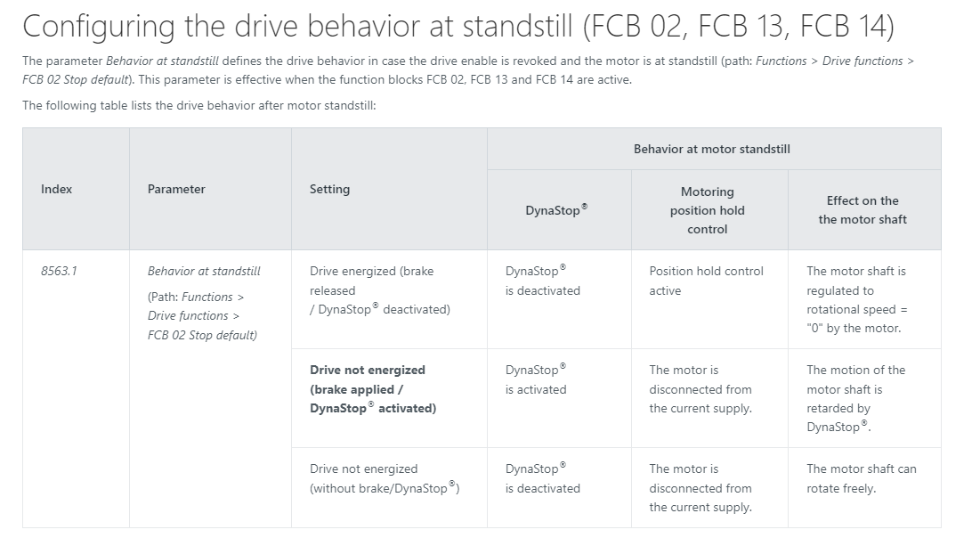Click 'The motor shaft can rotate freely' cell
Viewport: 980px width, 546px height.
tap(862, 478)
